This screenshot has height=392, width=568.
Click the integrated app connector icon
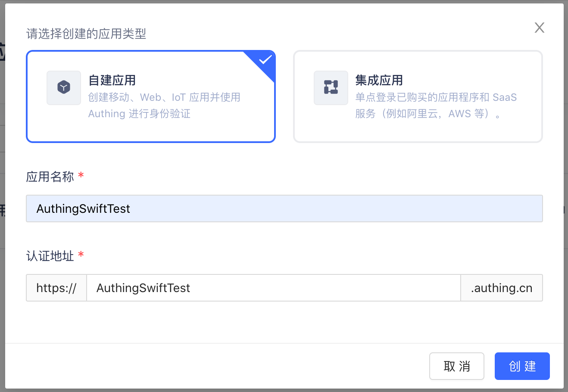tap(331, 87)
